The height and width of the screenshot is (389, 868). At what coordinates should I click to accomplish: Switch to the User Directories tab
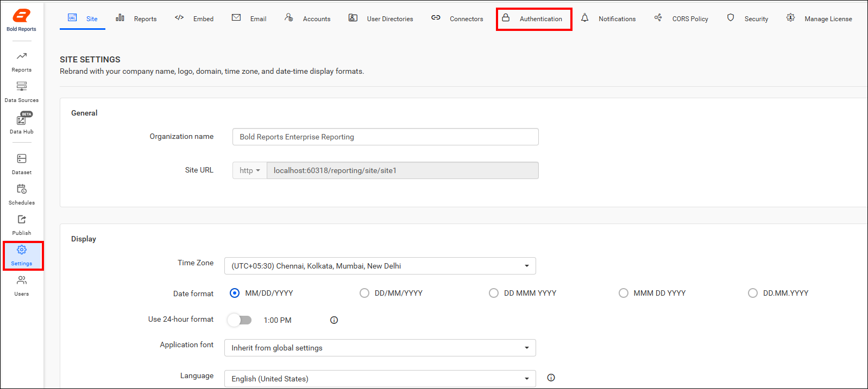(x=390, y=18)
